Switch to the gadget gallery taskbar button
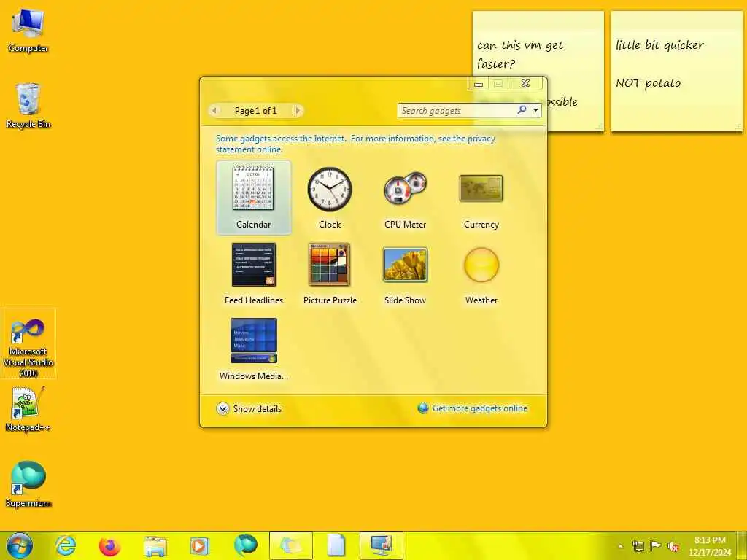This screenshot has width=747, height=560. [381, 545]
